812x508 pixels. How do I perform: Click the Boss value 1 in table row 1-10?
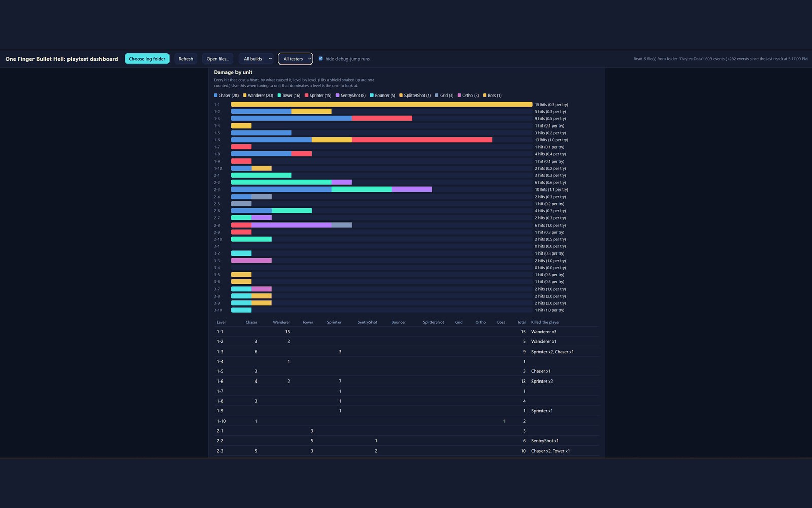click(x=504, y=421)
